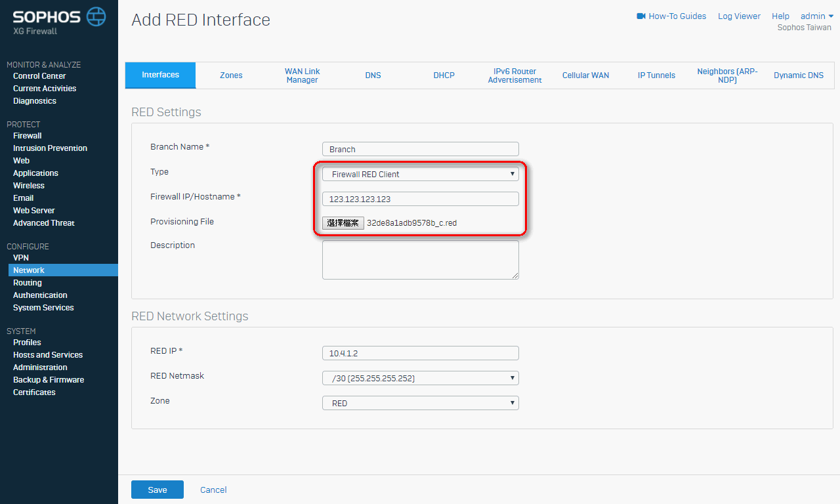Switch to the Cellular WAN tab
Screen dimensions: 840x504
tap(585, 75)
